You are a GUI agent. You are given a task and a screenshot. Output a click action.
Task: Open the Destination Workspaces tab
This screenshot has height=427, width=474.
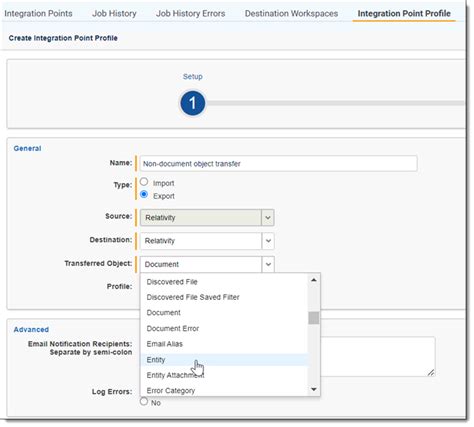(291, 14)
